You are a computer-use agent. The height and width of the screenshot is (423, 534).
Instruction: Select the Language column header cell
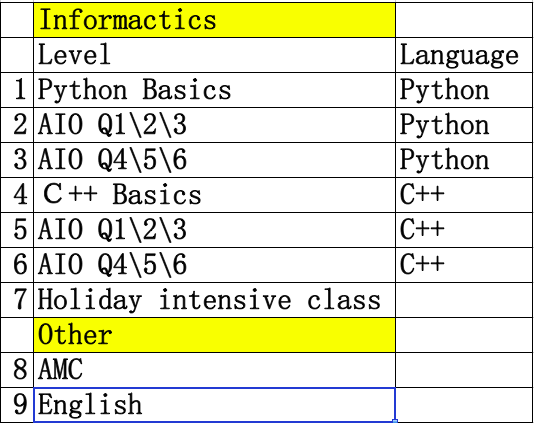[x=465, y=55]
